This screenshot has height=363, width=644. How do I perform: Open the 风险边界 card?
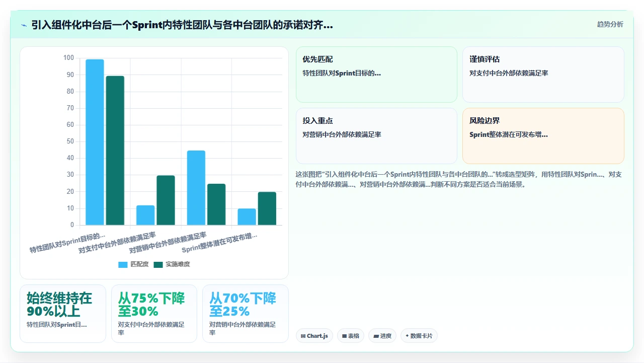click(x=543, y=136)
